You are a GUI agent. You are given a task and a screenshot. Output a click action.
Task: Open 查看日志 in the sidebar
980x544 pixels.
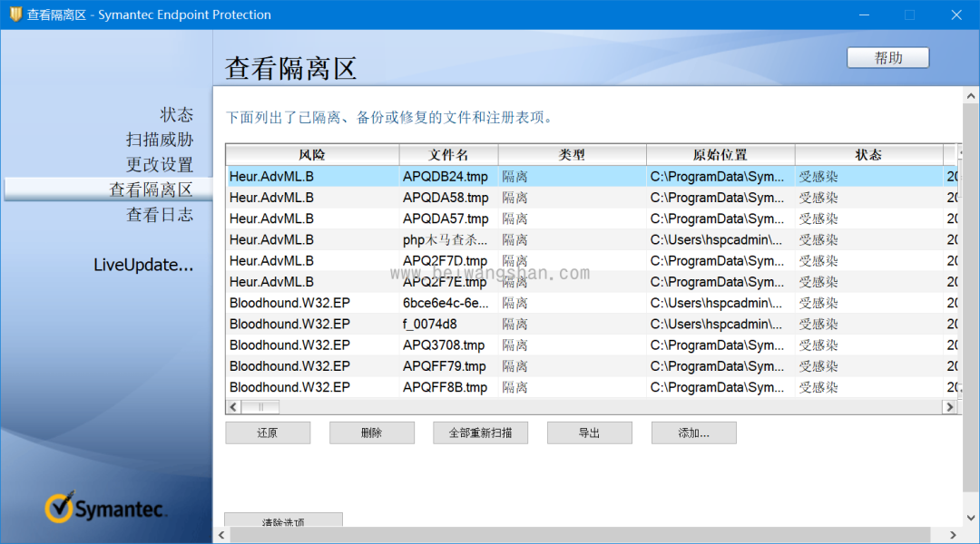click(x=160, y=215)
